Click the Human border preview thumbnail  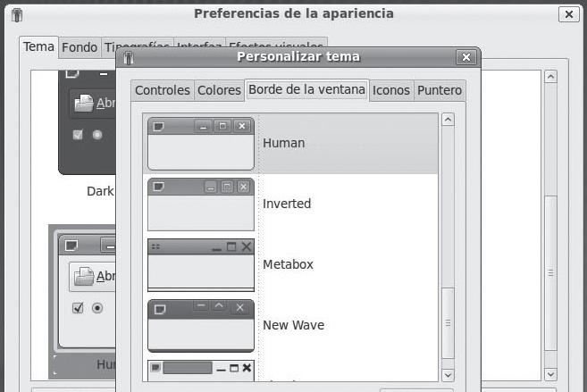tap(201, 144)
